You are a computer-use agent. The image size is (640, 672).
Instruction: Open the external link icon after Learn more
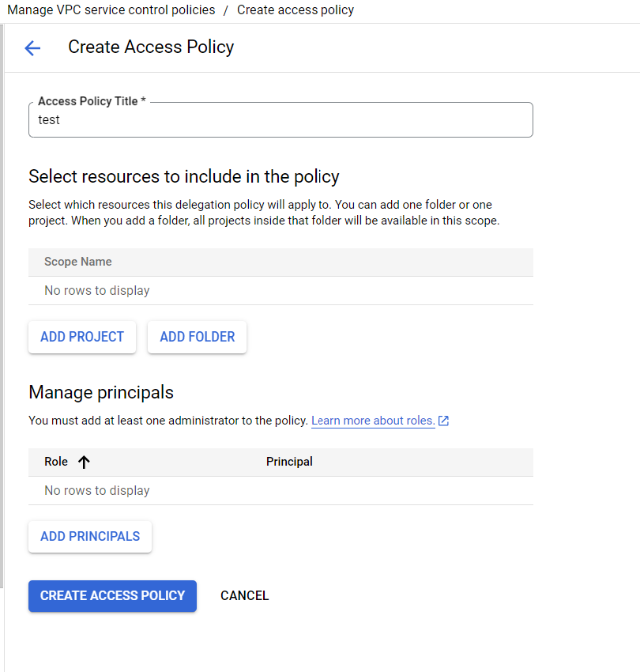(443, 420)
